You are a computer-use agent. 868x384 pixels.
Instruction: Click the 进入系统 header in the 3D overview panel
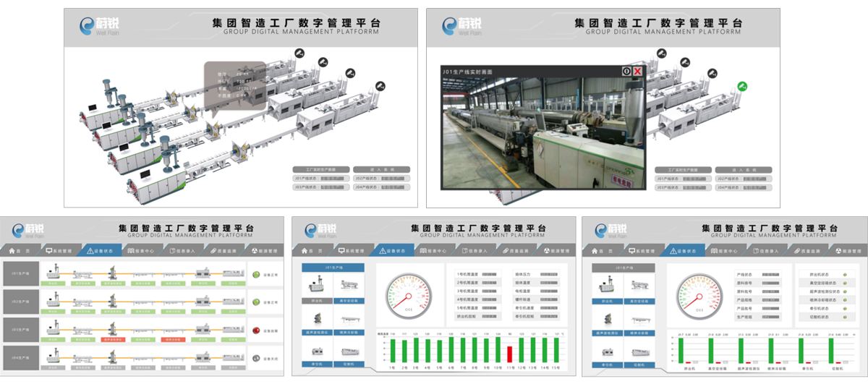point(382,170)
